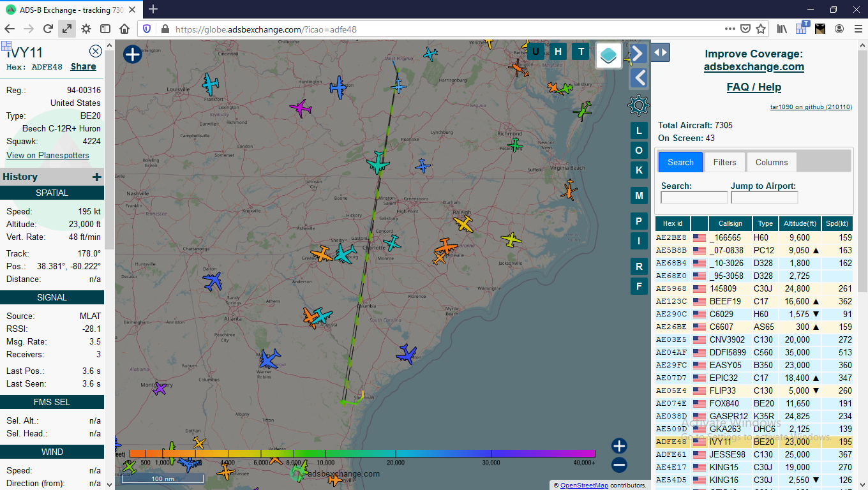Select the GASPR12 aircraft row
Screen dimensions: 868x490
click(x=754, y=416)
